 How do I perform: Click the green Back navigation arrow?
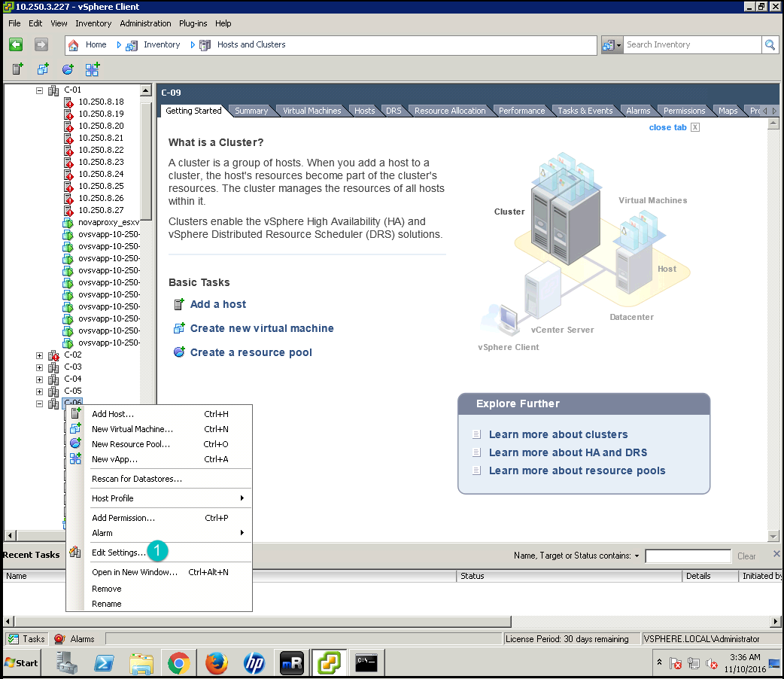click(16, 45)
